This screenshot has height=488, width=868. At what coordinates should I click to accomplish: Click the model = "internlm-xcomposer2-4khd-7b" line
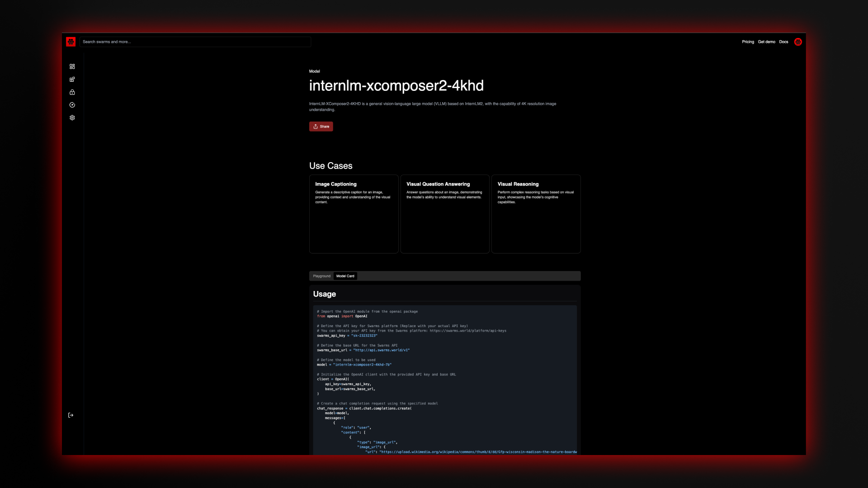[354, 365]
